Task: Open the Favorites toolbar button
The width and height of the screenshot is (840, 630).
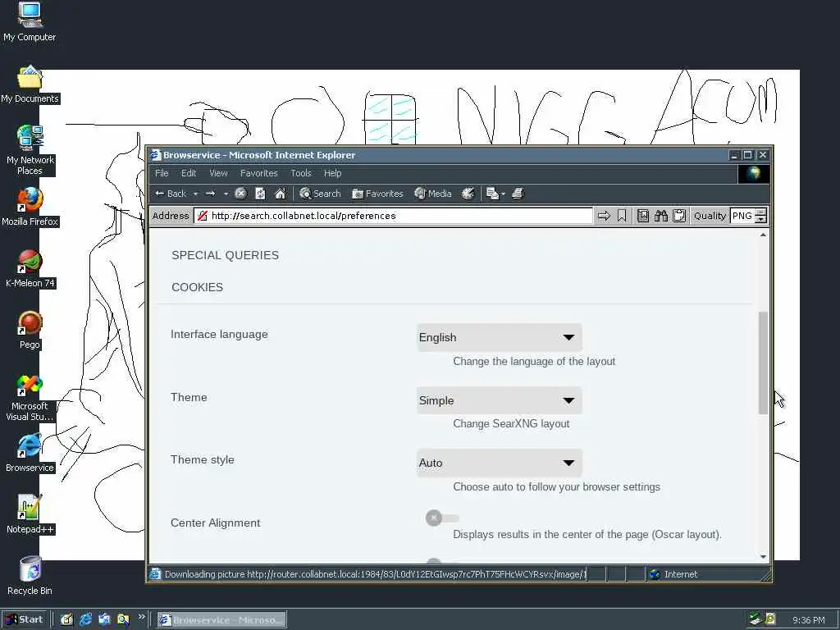Action: pyautogui.click(x=377, y=194)
